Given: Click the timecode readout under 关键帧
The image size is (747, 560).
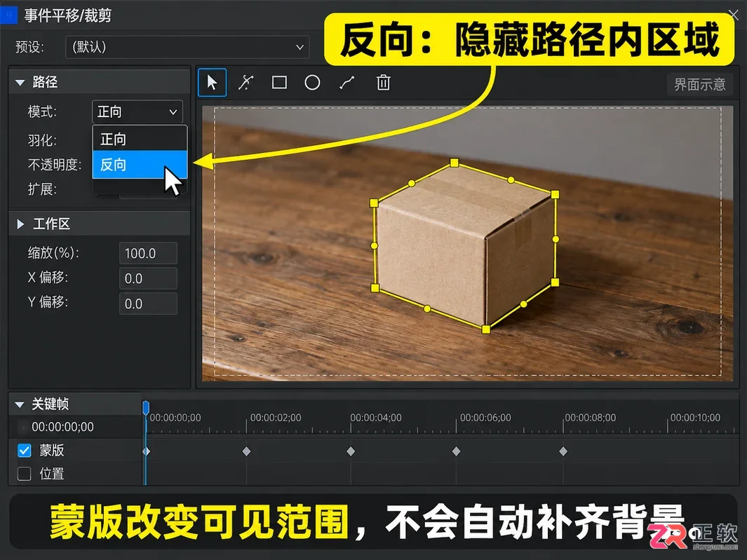Looking at the screenshot, I should [63, 427].
